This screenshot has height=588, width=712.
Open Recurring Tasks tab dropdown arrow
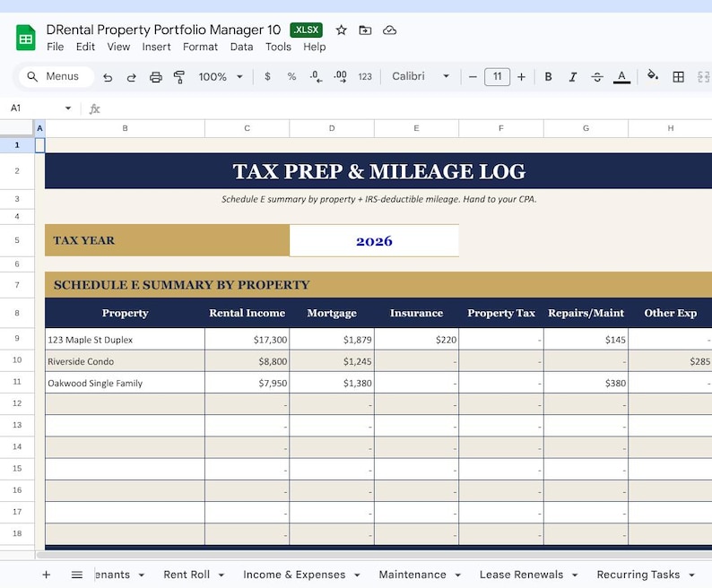tap(691, 575)
